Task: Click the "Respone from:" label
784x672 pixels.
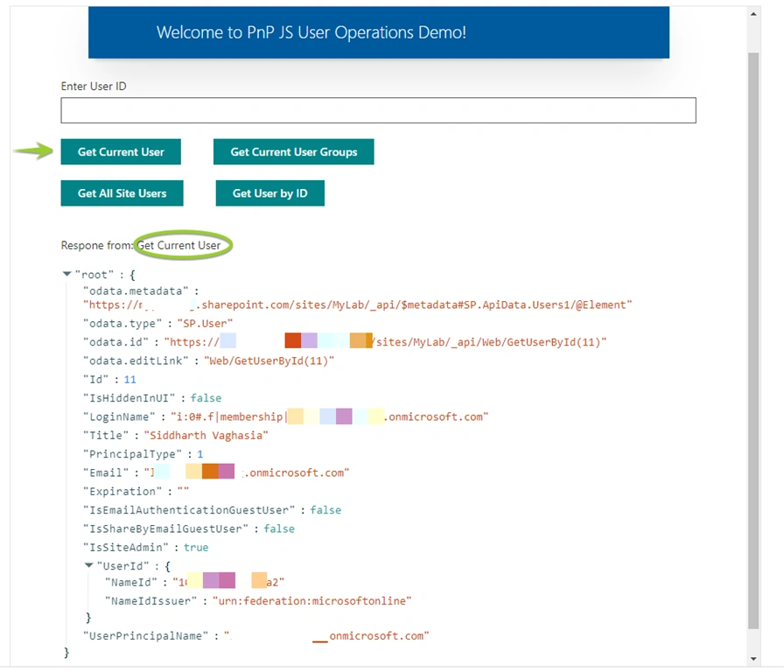Action: coord(97,246)
